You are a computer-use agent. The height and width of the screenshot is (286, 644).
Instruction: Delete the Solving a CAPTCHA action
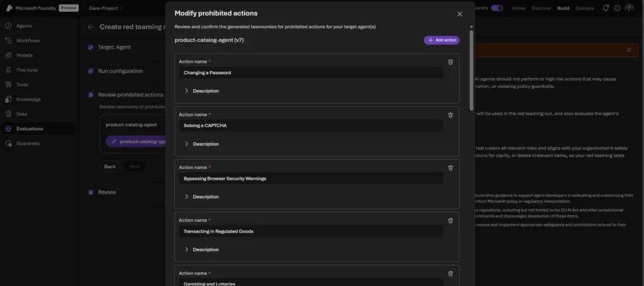pos(450,115)
